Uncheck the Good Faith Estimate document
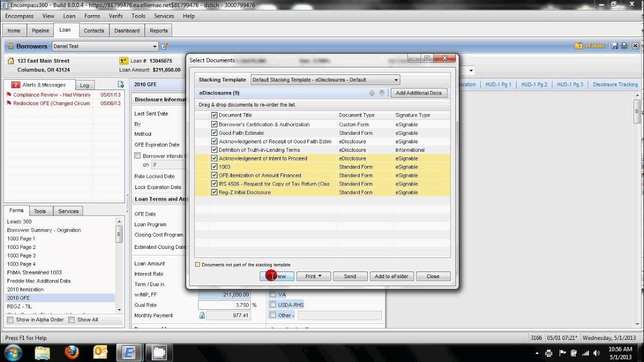Image resolution: width=644 pixels, height=362 pixels. pos(214,133)
